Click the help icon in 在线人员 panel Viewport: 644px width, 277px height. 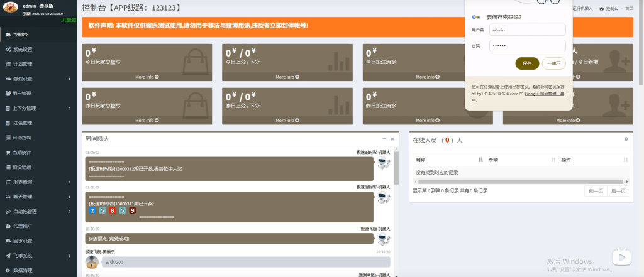(x=626, y=139)
